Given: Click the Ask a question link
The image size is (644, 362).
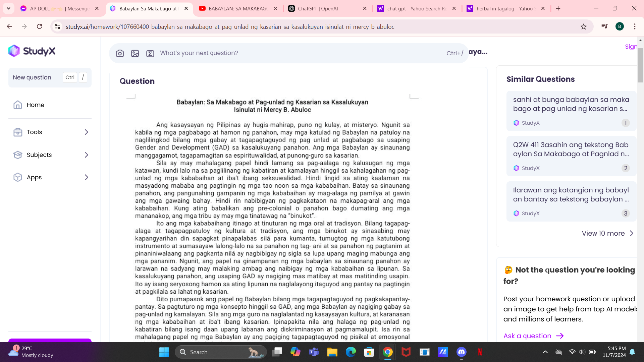Looking at the screenshot, I should click(533, 336).
